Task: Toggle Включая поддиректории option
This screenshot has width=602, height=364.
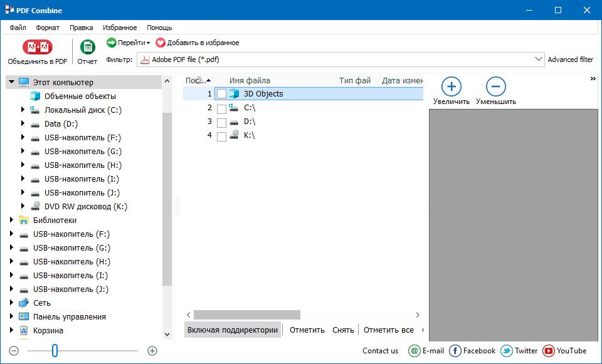Action: (233, 330)
